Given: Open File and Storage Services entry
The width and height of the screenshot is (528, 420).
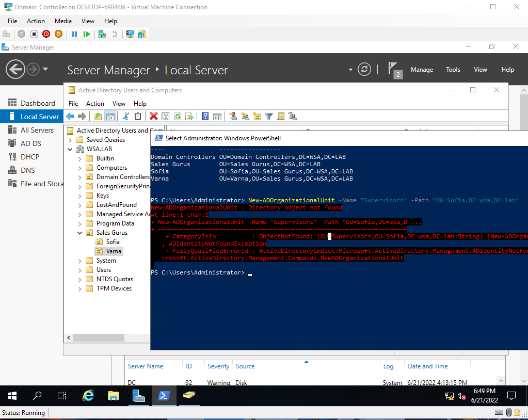Looking at the screenshot, I should [31, 184].
